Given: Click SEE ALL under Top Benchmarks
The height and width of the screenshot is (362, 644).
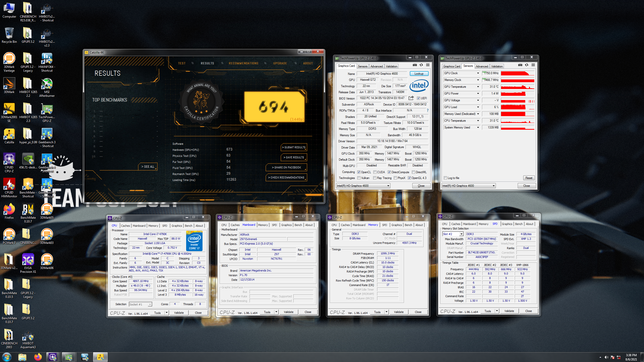Looking at the screenshot, I should 148,167.
